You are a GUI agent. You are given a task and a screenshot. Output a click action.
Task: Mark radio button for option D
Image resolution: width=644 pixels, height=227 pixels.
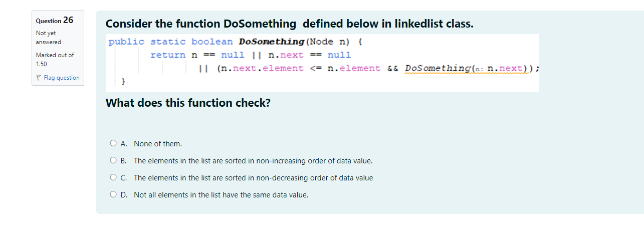[113, 195]
